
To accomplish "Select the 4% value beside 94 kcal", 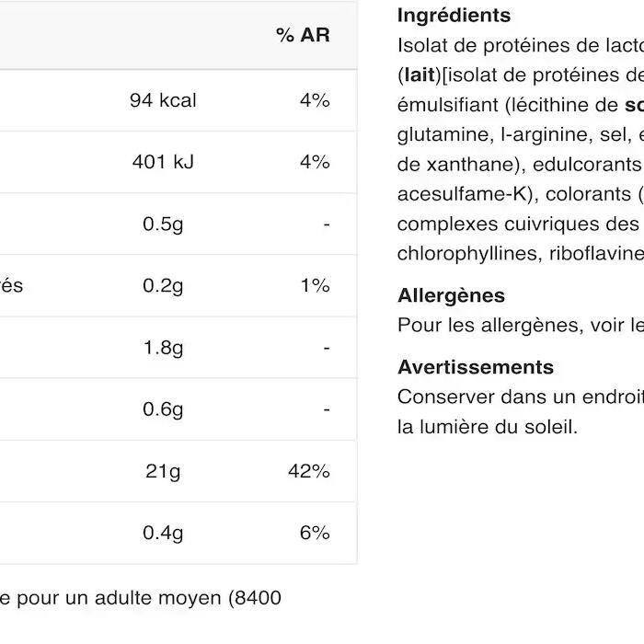I will (315, 100).
